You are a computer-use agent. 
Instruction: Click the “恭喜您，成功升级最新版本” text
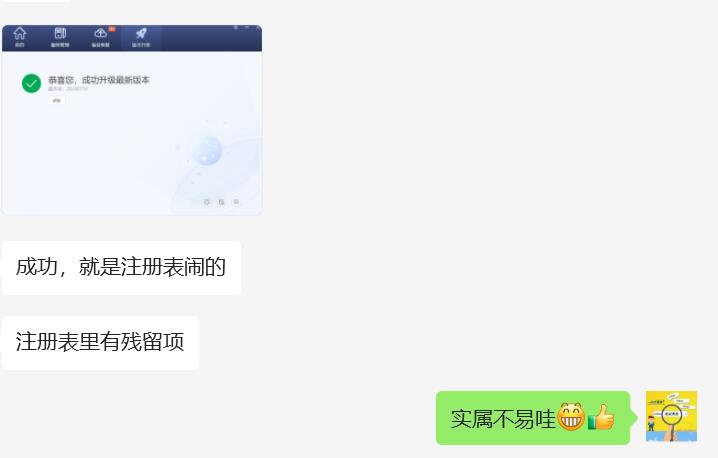point(99,80)
